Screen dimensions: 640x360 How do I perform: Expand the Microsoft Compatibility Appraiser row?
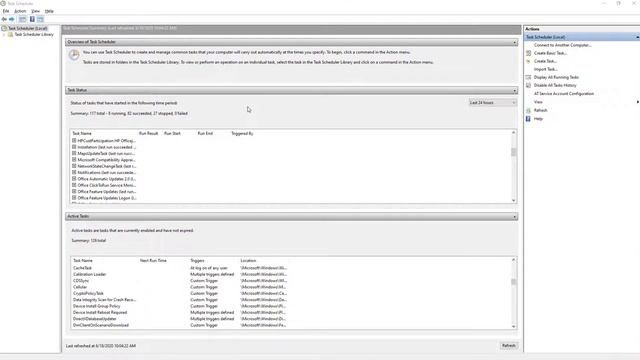74,160
